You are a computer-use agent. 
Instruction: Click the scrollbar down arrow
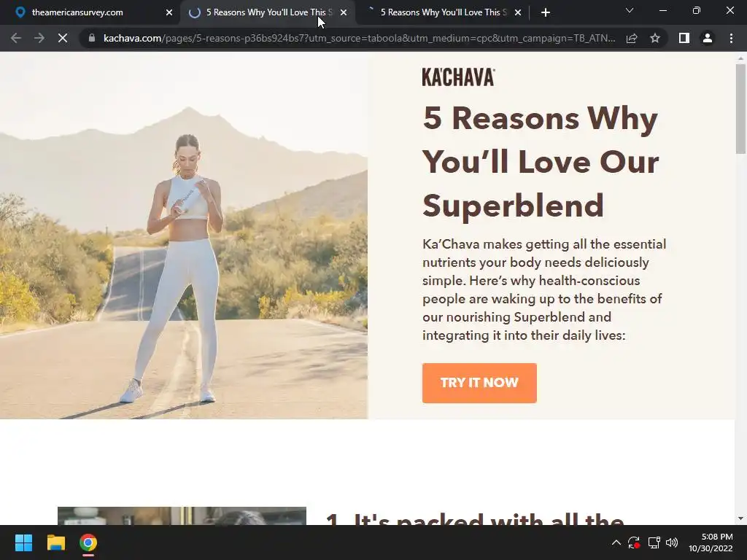point(740,518)
